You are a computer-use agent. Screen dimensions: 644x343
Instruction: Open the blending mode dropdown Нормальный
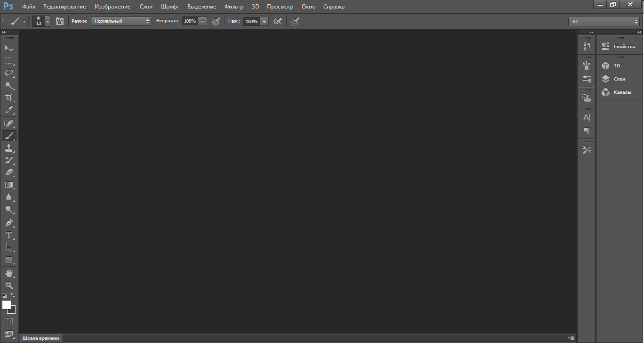point(121,21)
